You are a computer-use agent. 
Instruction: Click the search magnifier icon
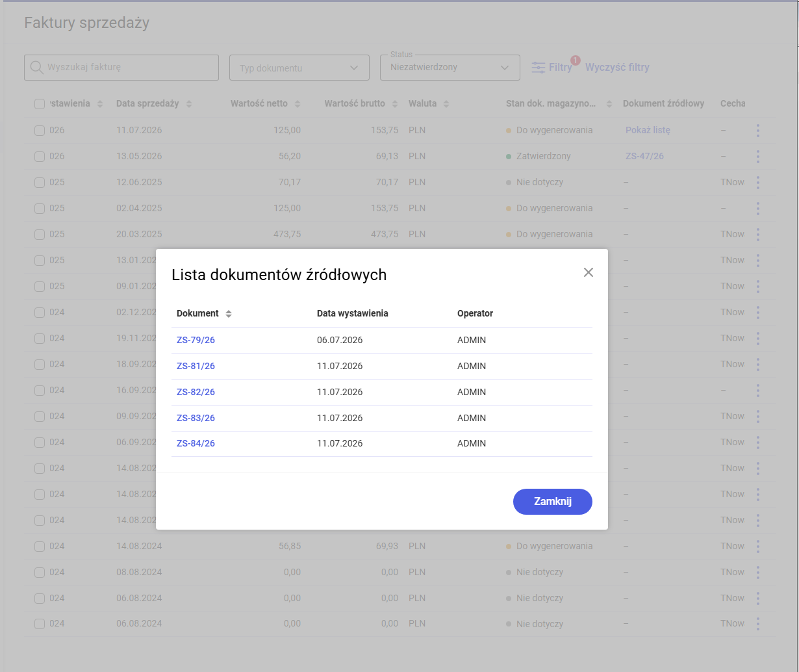[x=36, y=67]
